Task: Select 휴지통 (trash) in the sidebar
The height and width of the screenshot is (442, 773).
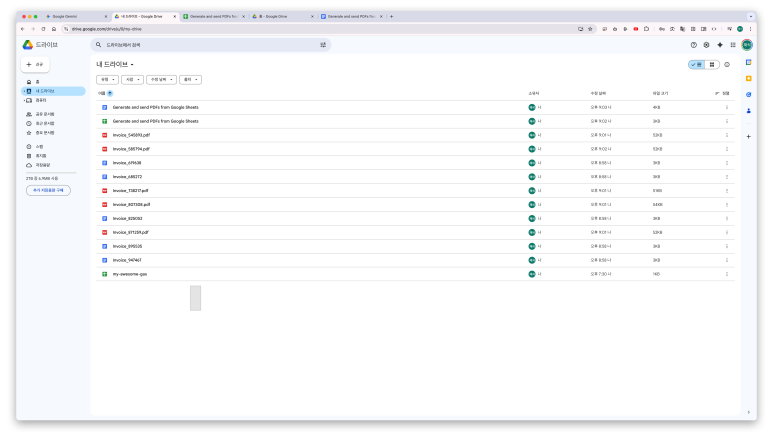Action: (40, 155)
